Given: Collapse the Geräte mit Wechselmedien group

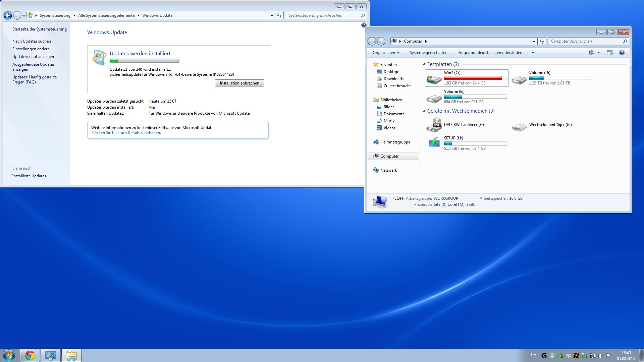Looking at the screenshot, I should [424, 111].
